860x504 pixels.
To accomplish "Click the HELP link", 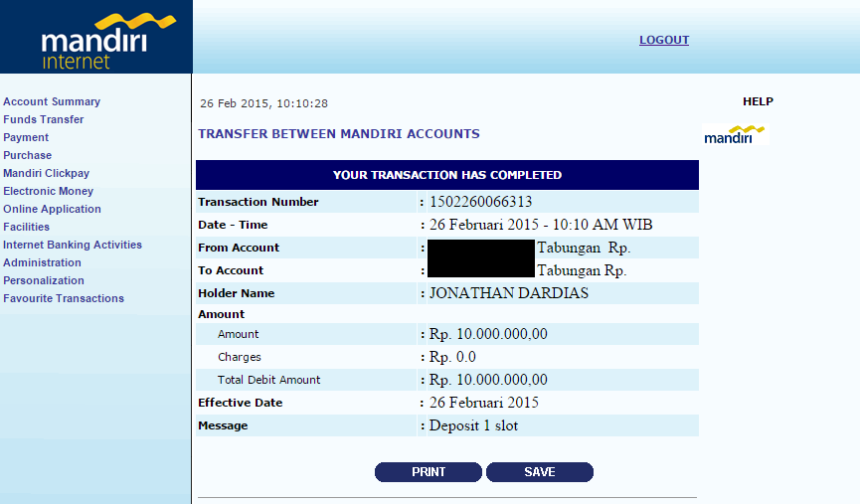I will pyautogui.click(x=758, y=101).
